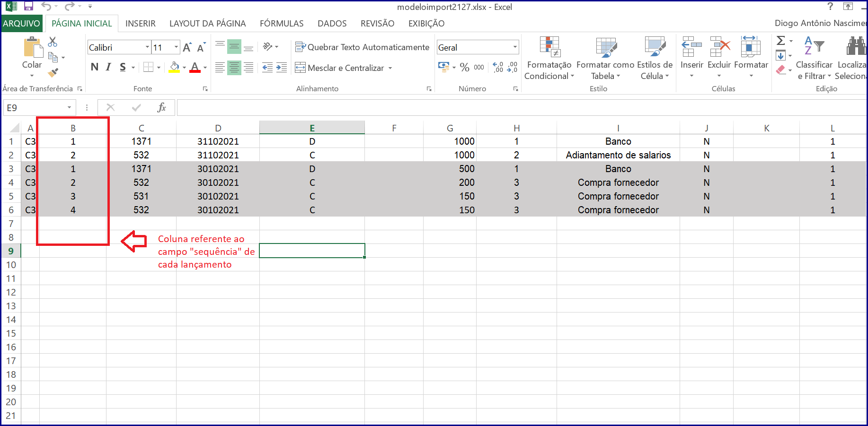This screenshot has width=868, height=426.
Task: Center text horizontally
Action: coord(234,68)
